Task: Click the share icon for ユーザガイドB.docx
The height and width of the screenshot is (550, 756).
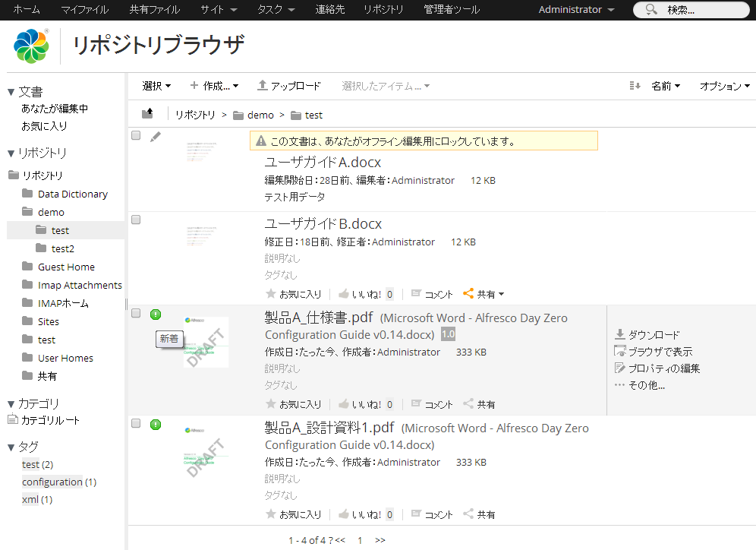Action: pos(468,293)
